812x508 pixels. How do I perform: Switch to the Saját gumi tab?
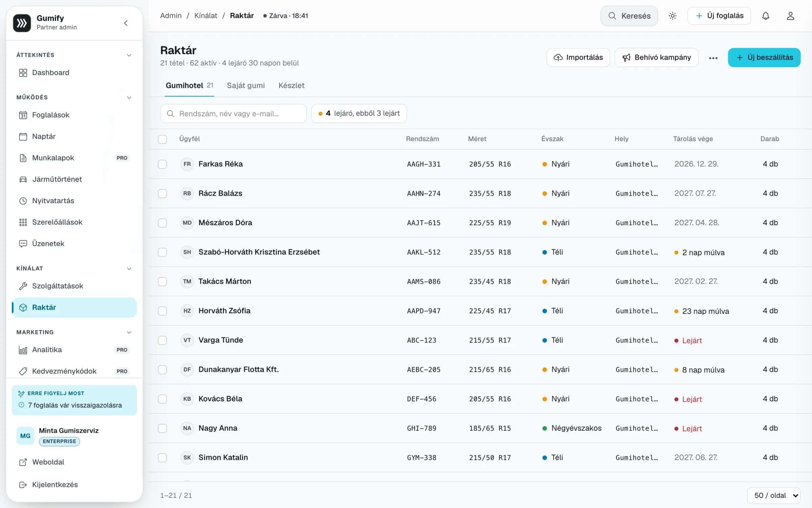[x=246, y=85]
